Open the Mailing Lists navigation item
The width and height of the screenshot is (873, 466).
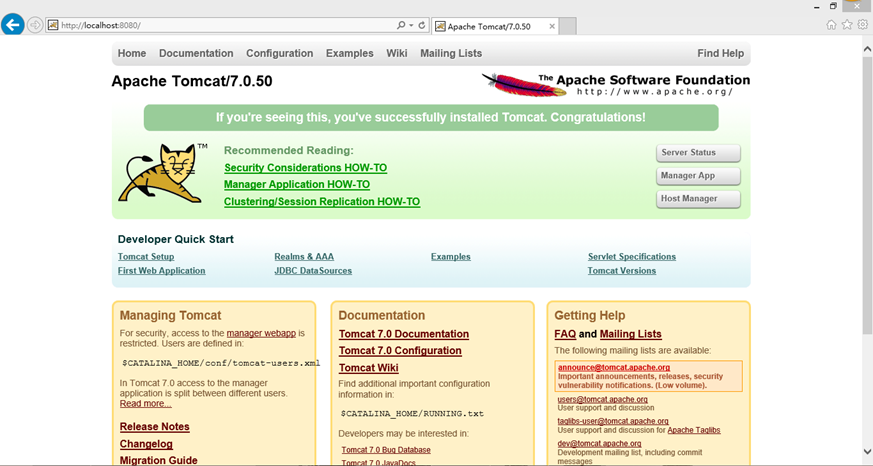point(451,53)
